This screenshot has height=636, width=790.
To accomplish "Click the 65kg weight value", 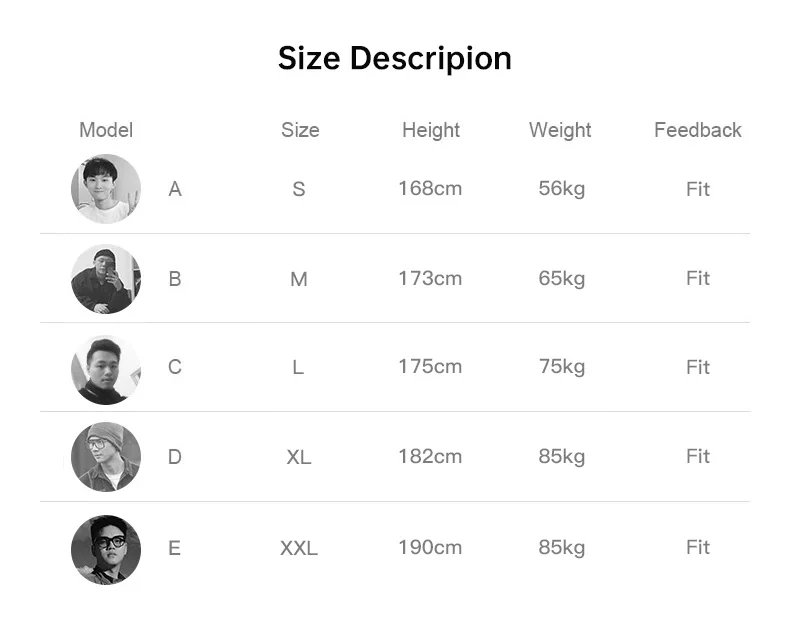I will click(562, 279).
